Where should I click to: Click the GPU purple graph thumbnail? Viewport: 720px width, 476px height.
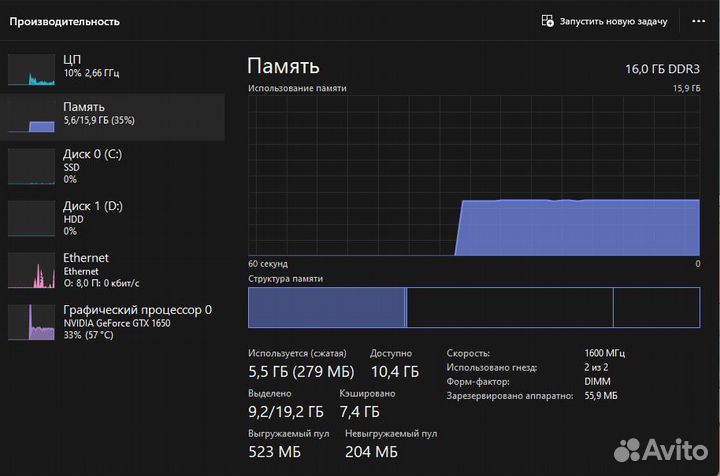pyautogui.click(x=32, y=322)
